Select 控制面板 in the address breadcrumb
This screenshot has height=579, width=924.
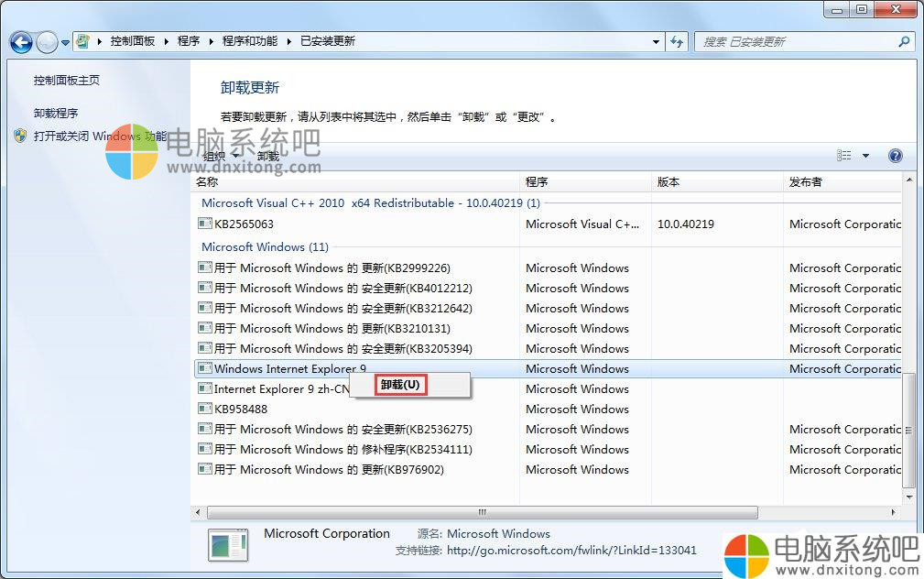132,41
